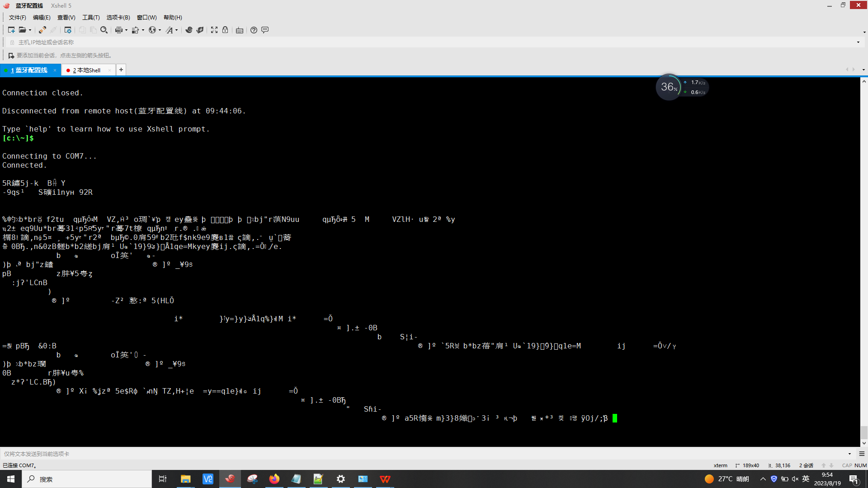Click the Find magnifier icon
Image resolution: width=868 pixels, height=488 pixels.
[104, 30]
